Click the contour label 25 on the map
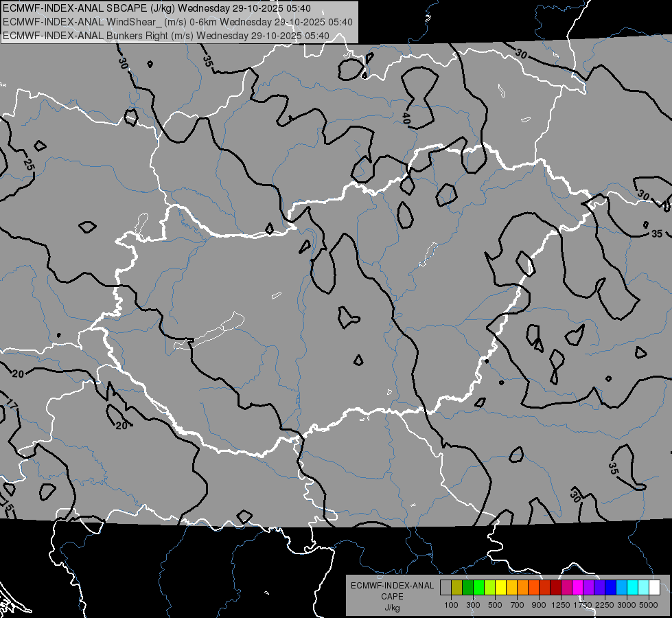 point(29,164)
